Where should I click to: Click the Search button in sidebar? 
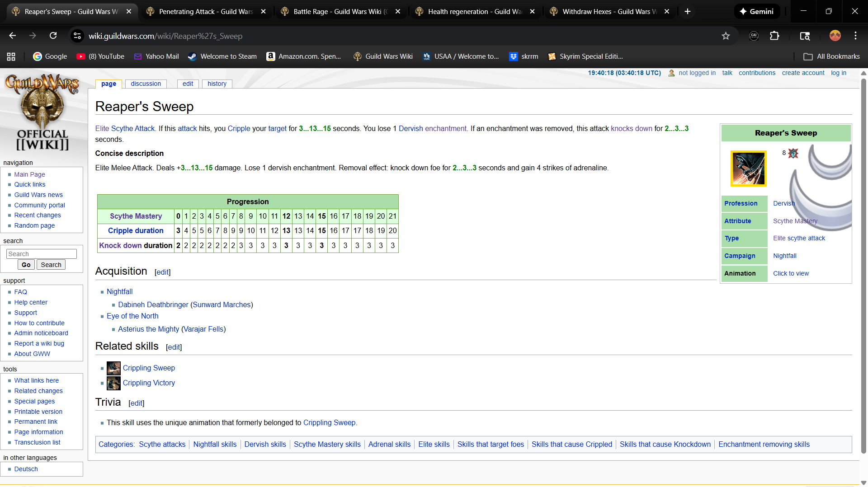tap(51, 265)
